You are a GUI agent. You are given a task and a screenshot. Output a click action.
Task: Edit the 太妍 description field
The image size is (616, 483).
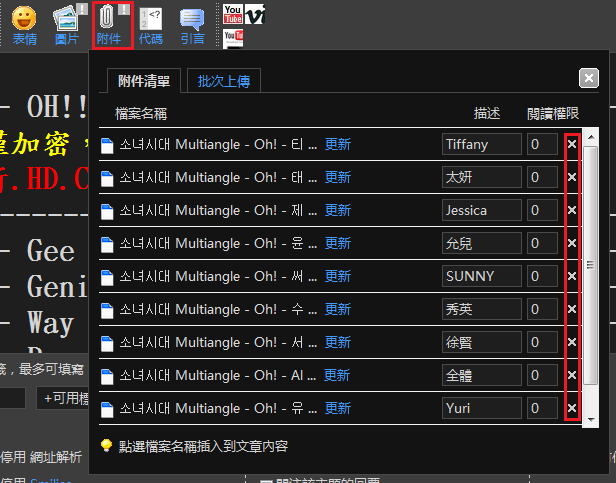tap(482, 177)
